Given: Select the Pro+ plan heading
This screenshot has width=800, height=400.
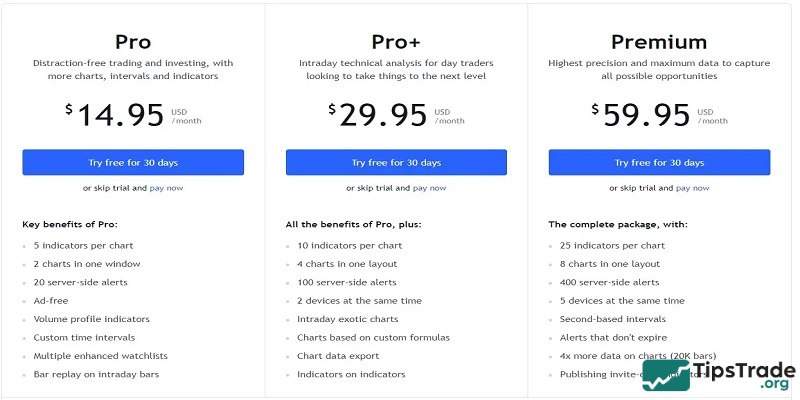Looking at the screenshot, I should [396, 42].
